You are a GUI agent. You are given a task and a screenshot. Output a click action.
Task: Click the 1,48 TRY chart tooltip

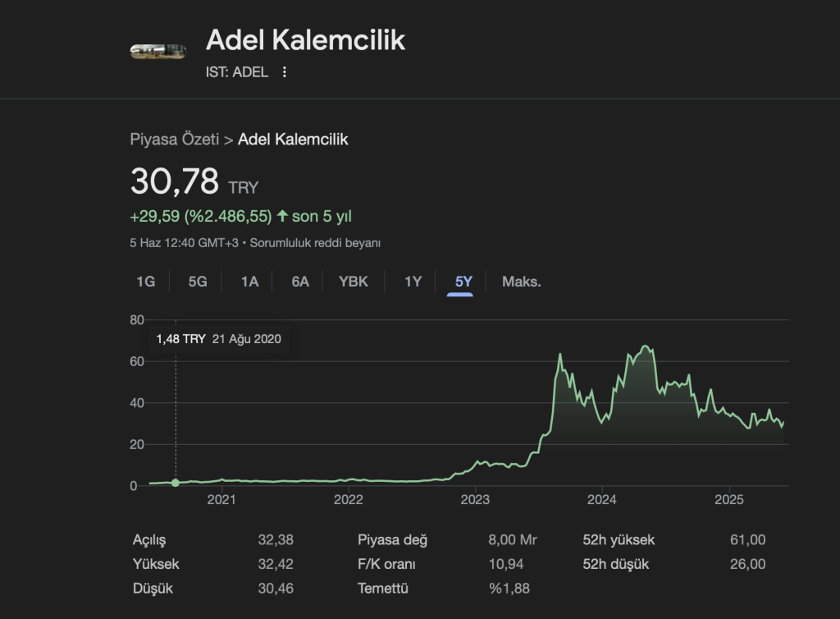218,339
